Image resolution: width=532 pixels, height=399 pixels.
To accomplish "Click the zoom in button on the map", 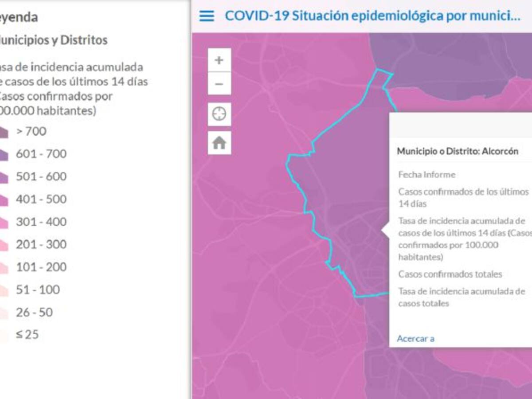I will click(x=219, y=60).
